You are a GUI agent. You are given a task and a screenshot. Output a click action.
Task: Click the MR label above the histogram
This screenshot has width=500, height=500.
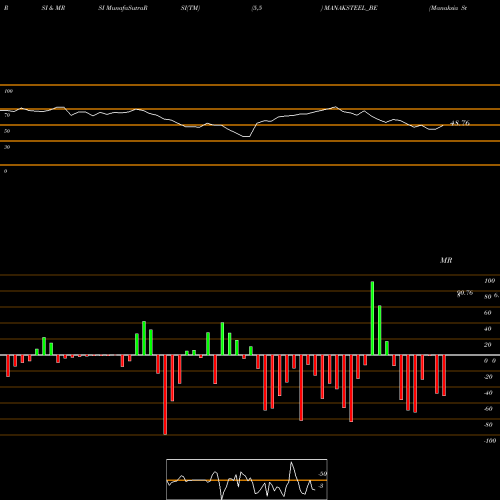(x=446, y=260)
